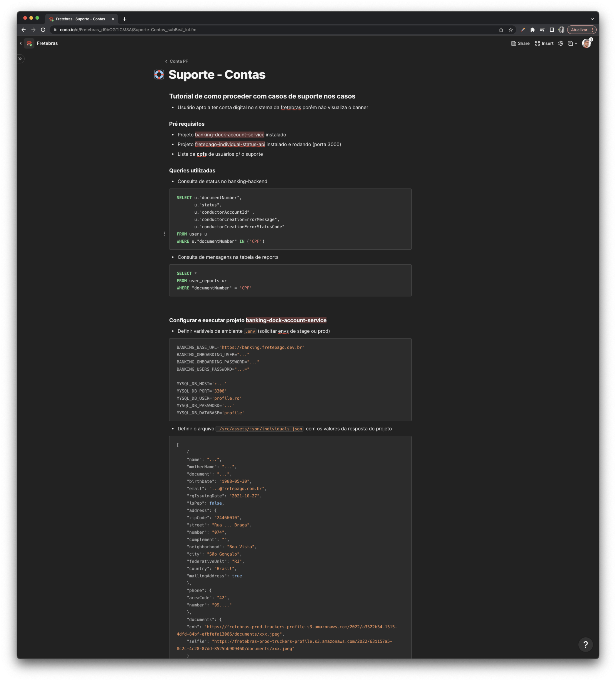Open the help question mark button
The width and height of the screenshot is (616, 681).
pyautogui.click(x=585, y=644)
